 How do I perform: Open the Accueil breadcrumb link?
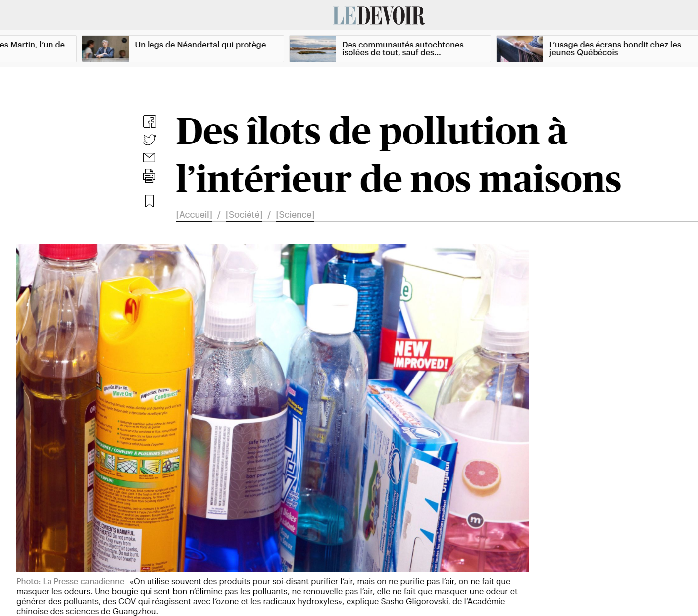click(x=194, y=215)
